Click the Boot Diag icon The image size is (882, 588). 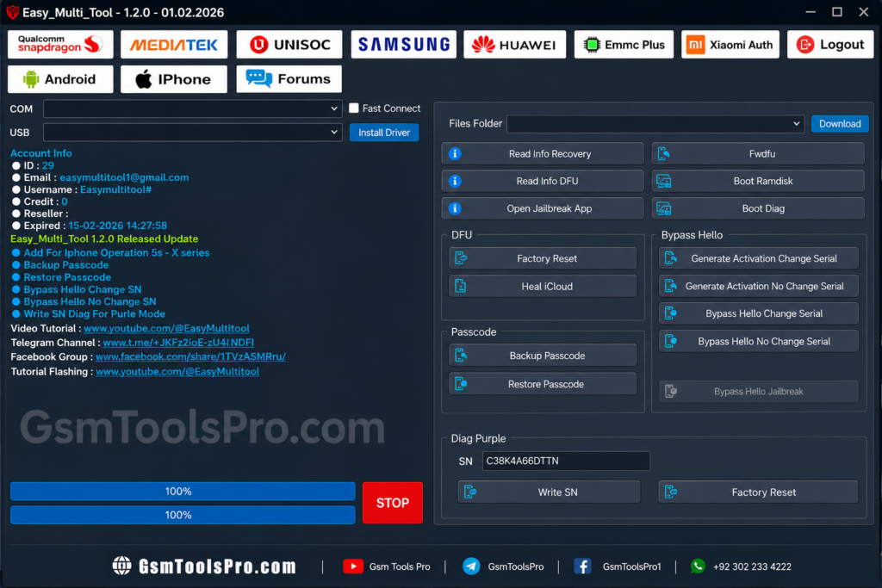(x=664, y=208)
